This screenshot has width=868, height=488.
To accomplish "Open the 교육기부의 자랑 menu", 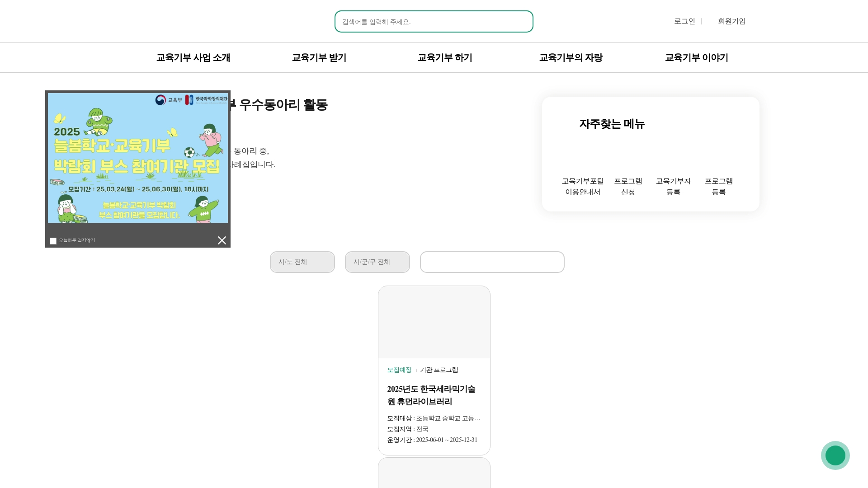I will (571, 58).
